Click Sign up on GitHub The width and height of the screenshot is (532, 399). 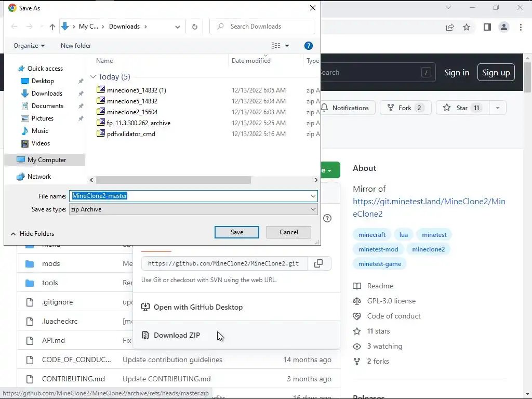(x=496, y=73)
